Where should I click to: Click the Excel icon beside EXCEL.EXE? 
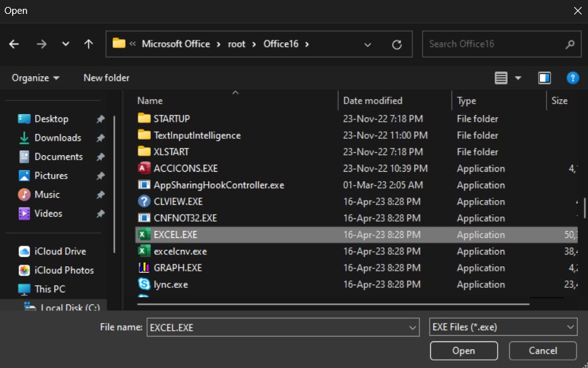click(143, 235)
